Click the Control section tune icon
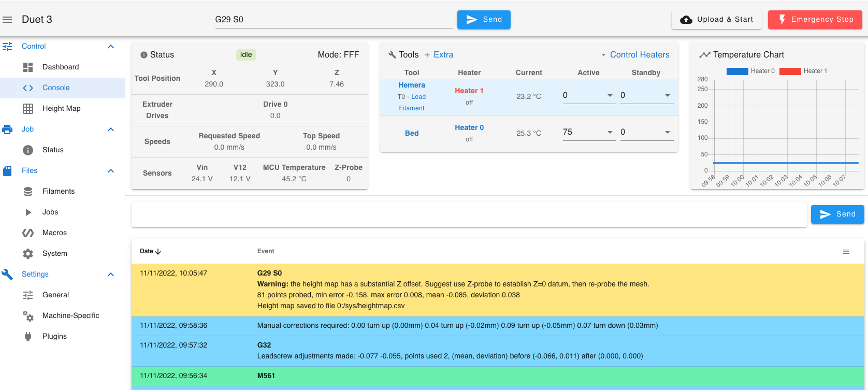This screenshot has height=390, width=868. click(7, 47)
